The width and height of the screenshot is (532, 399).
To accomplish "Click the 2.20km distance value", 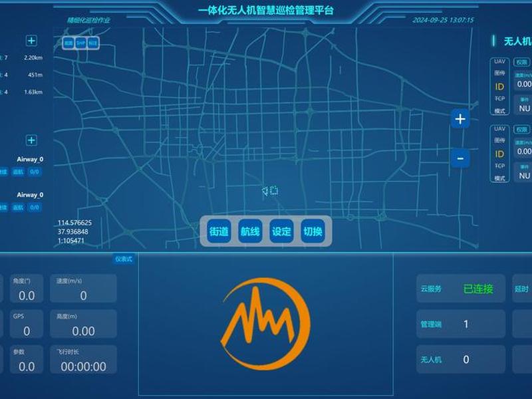I will [33, 58].
